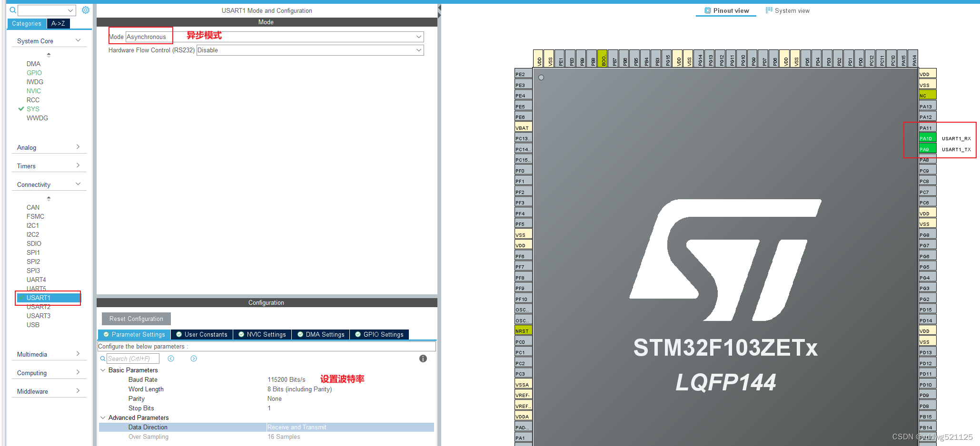The image size is (980, 446).
Task: Switch to System view tab
Action: tap(787, 10)
